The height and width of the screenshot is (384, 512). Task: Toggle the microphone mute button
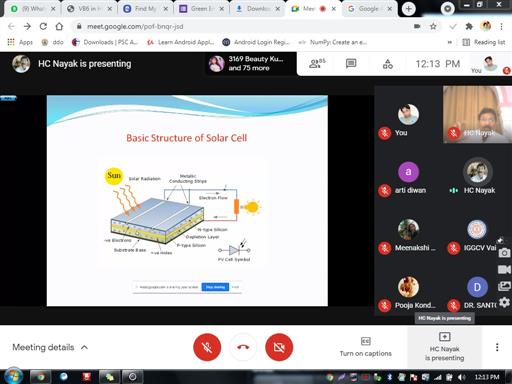point(207,347)
